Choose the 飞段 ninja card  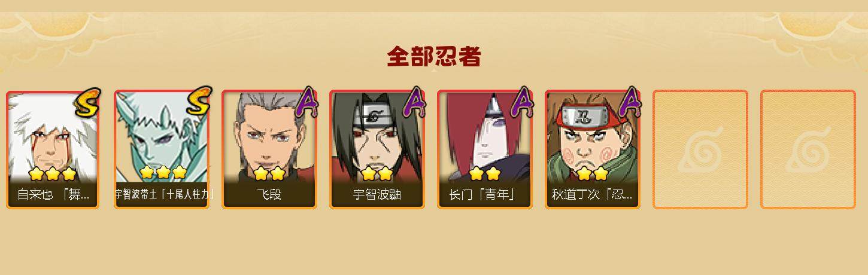pos(269,149)
